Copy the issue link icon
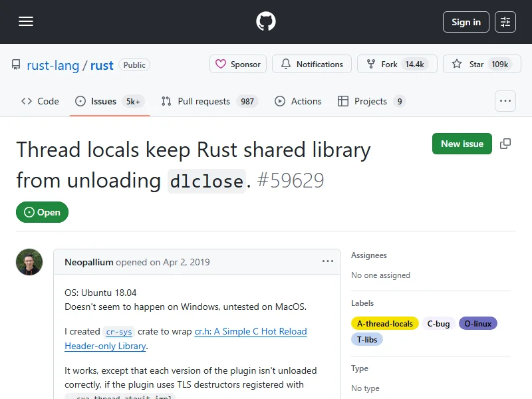 505,144
